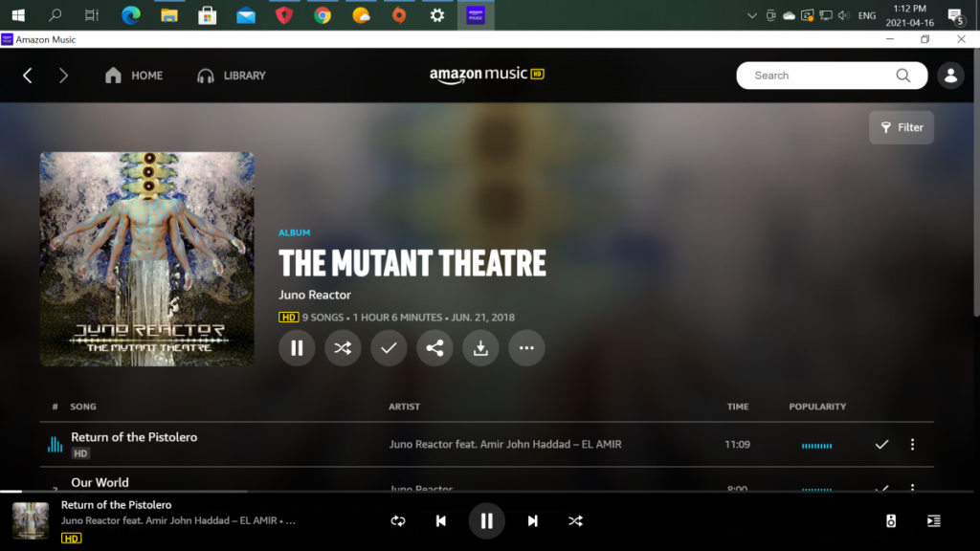Open File Explorer from the taskbar
Screen dimensions: 980x551
click(169, 15)
